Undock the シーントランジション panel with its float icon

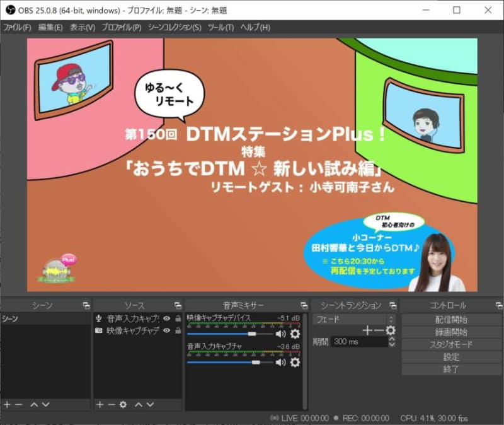(x=392, y=305)
